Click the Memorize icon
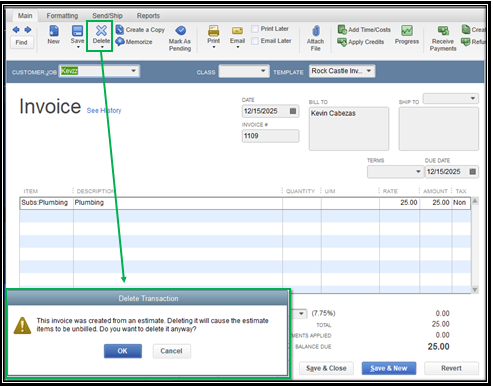Image resolution: width=493 pixels, height=386 pixels. [x=120, y=42]
